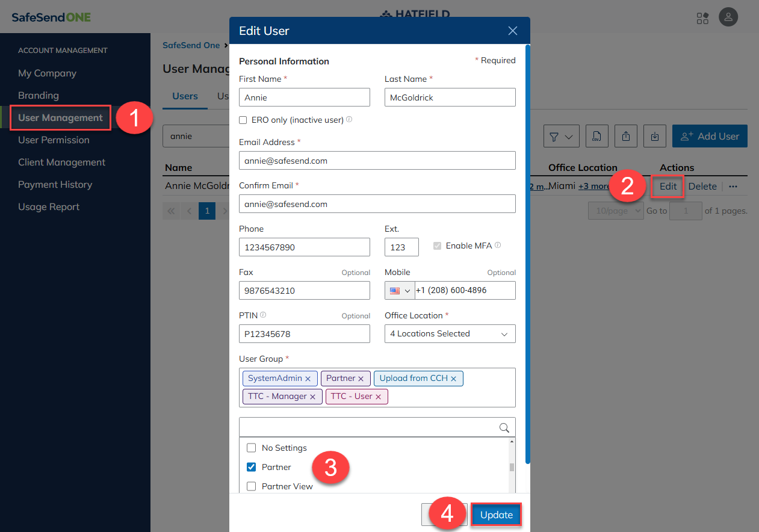Open more actions ellipsis for Annie

(x=733, y=187)
